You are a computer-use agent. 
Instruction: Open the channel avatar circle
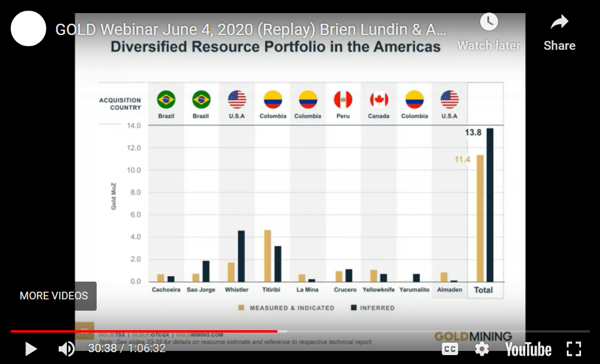coord(28,28)
